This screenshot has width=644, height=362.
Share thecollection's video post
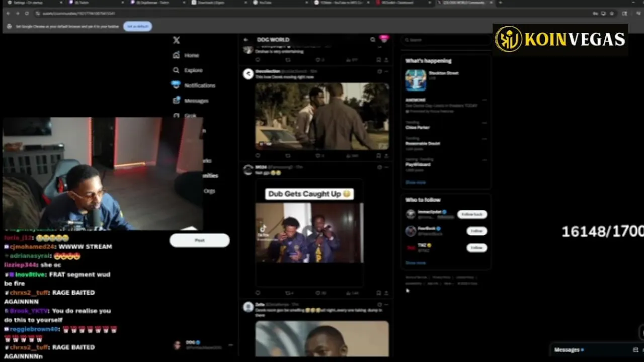point(386,156)
